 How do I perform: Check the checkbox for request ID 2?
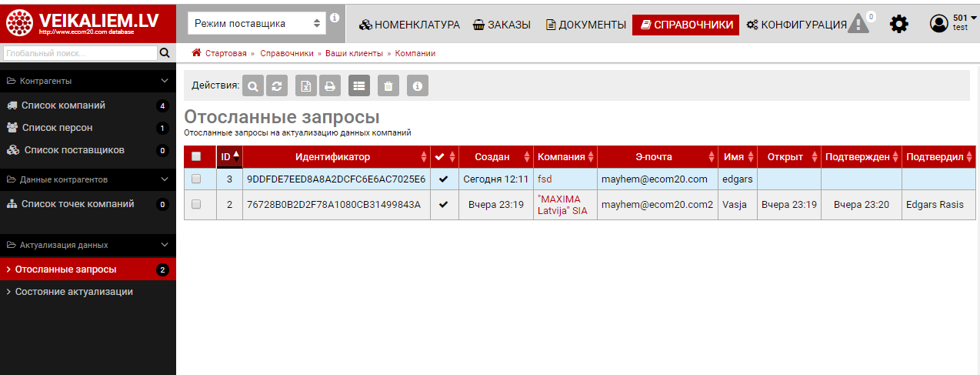(x=196, y=205)
